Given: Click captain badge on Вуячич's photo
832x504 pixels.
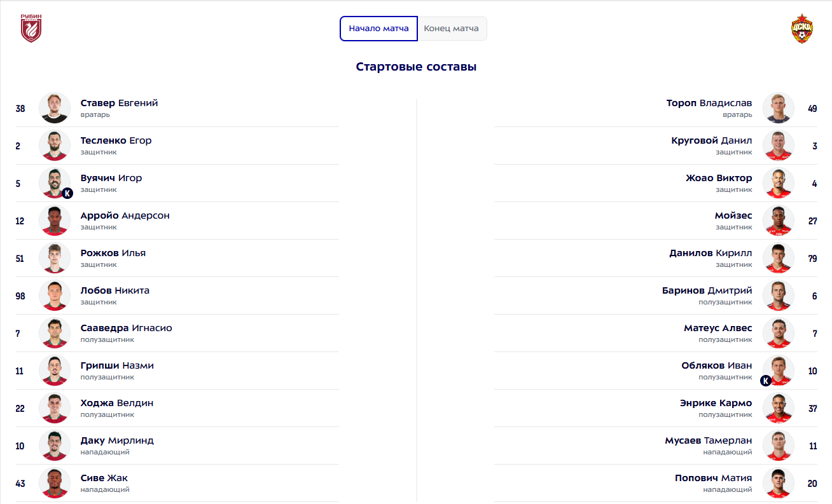Looking at the screenshot, I should tap(67, 193).
